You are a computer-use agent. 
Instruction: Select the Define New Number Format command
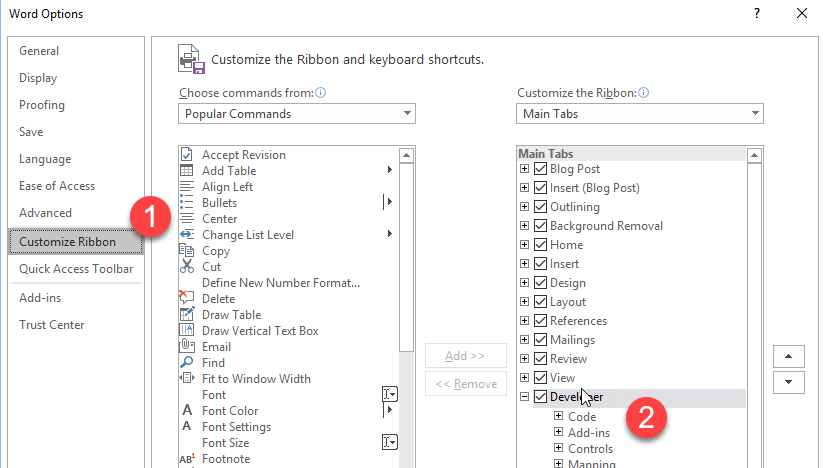(289, 282)
